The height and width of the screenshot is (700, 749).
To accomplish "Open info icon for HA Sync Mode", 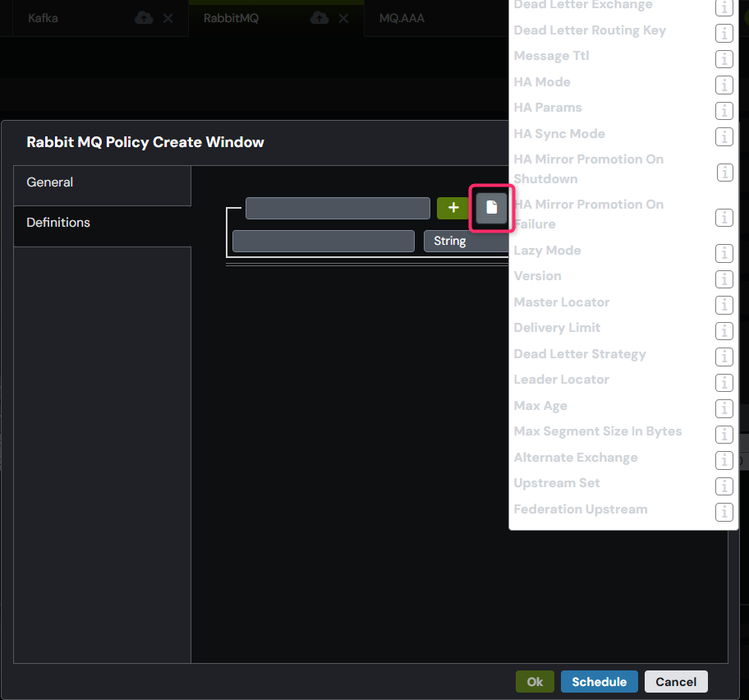I will tap(724, 136).
